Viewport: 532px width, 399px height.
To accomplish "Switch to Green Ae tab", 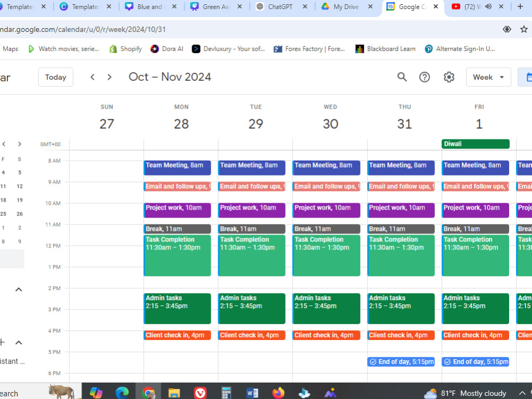I will click(x=215, y=6).
